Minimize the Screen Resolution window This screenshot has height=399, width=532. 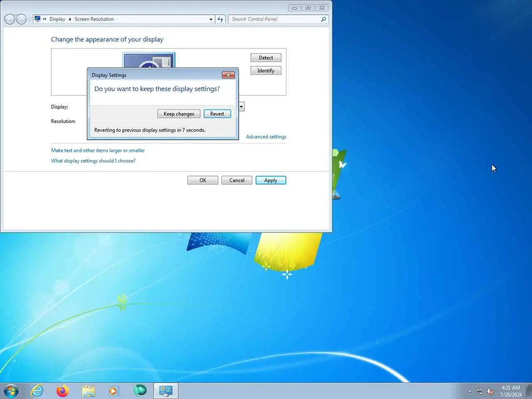click(294, 8)
